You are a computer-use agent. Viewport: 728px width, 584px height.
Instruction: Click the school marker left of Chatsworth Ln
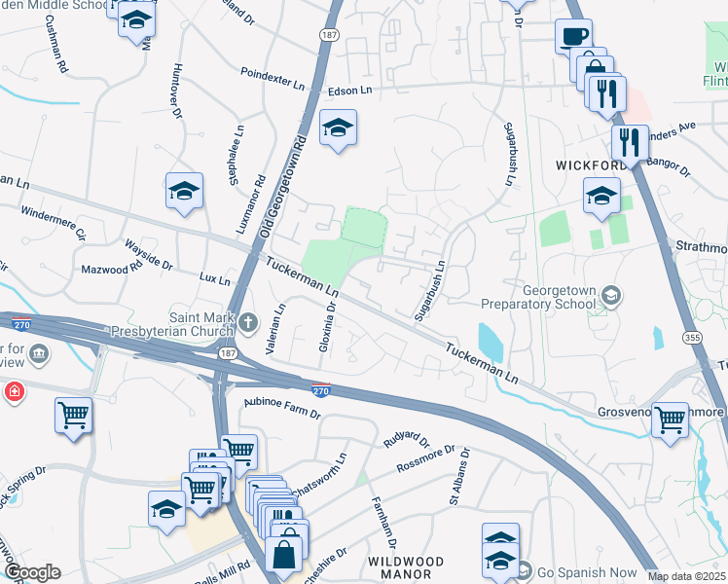click(x=166, y=512)
